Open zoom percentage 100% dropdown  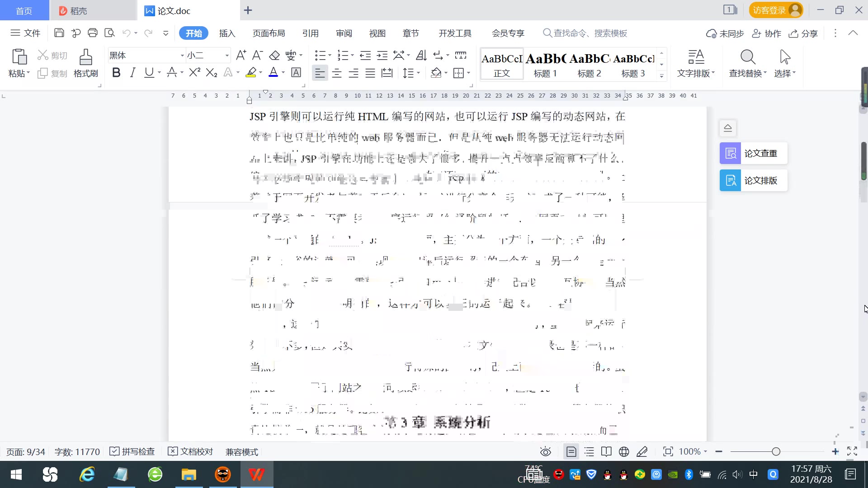[x=693, y=451]
